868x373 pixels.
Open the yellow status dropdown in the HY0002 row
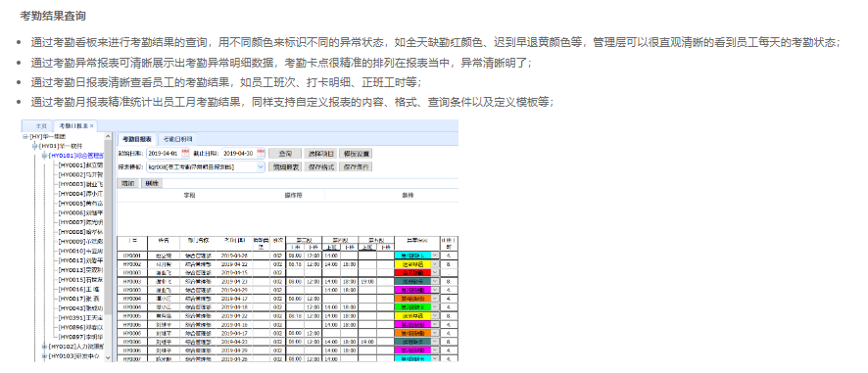click(435, 264)
